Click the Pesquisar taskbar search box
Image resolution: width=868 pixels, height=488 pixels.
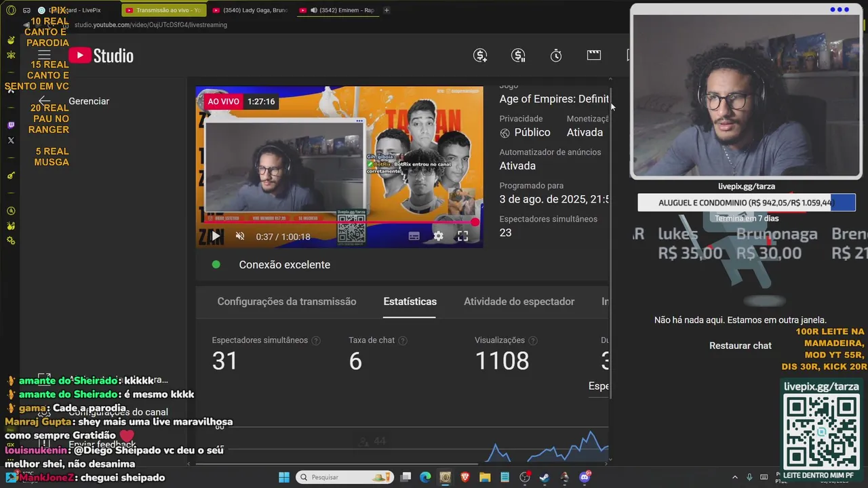click(x=344, y=477)
